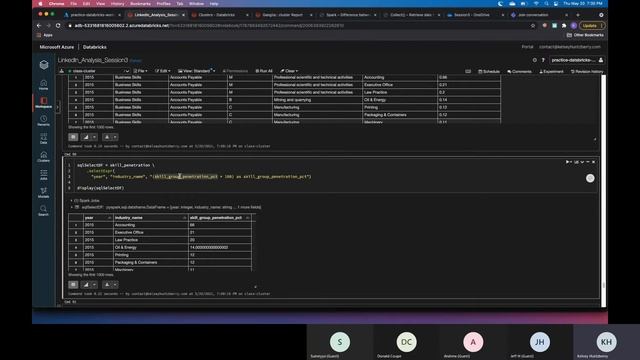
Task: Open Search in the sidebar
Action: pos(44,211)
